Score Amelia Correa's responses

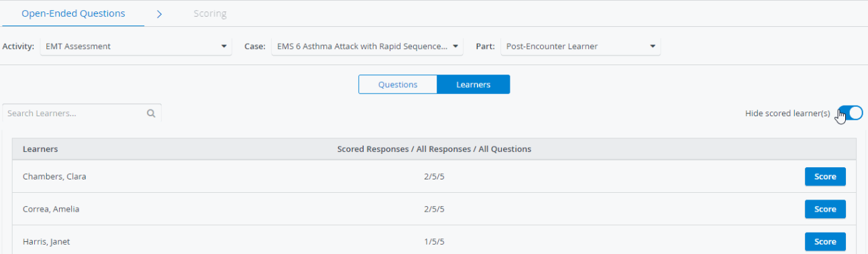click(x=825, y=209)
